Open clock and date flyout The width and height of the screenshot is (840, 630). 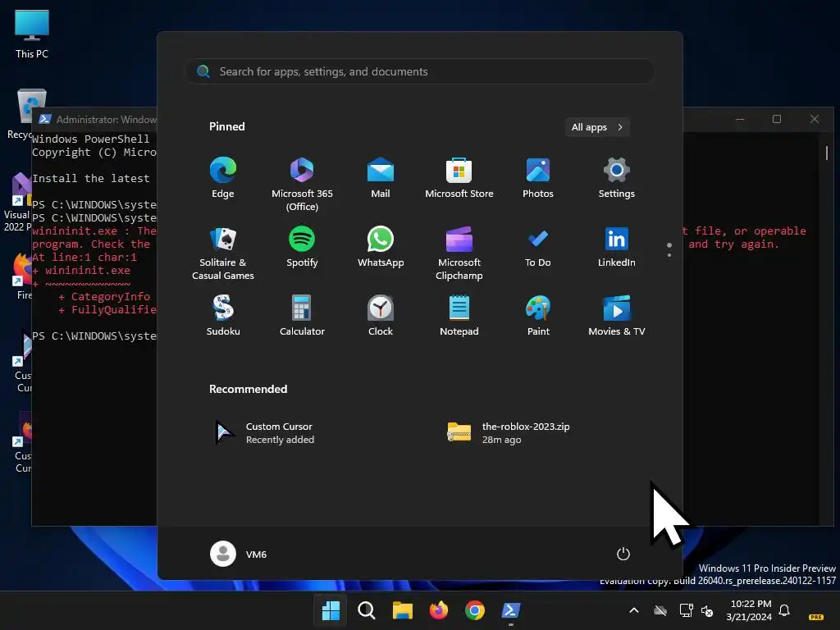click(749, 610)
